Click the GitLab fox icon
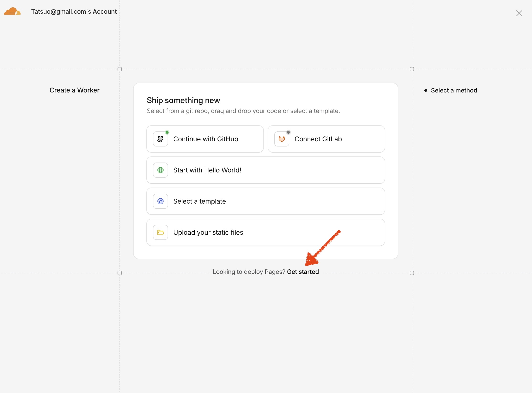Viewport: 532px width, 393px height. [x=282, y=139]
